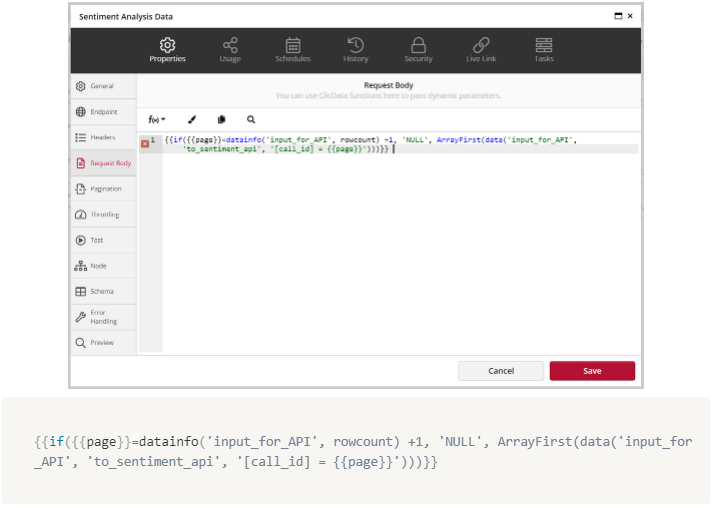
Task: Click the code snippet below the dialog
Action: click(363, 452)
